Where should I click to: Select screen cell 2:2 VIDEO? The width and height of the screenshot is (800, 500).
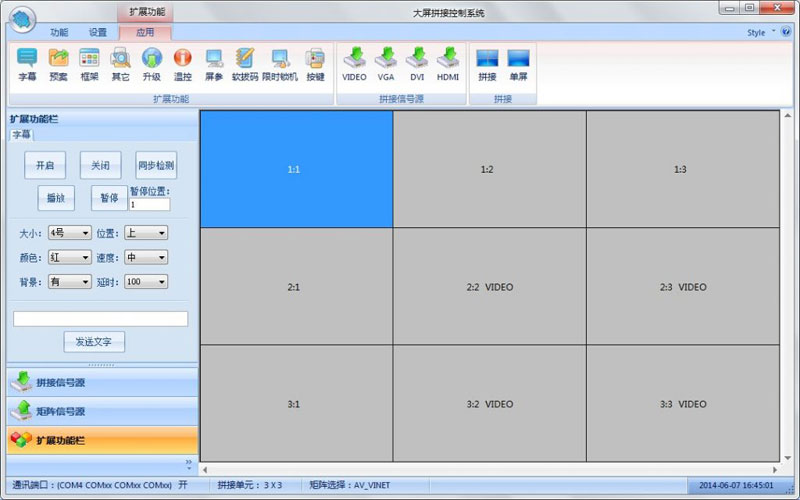coord(490,286)
